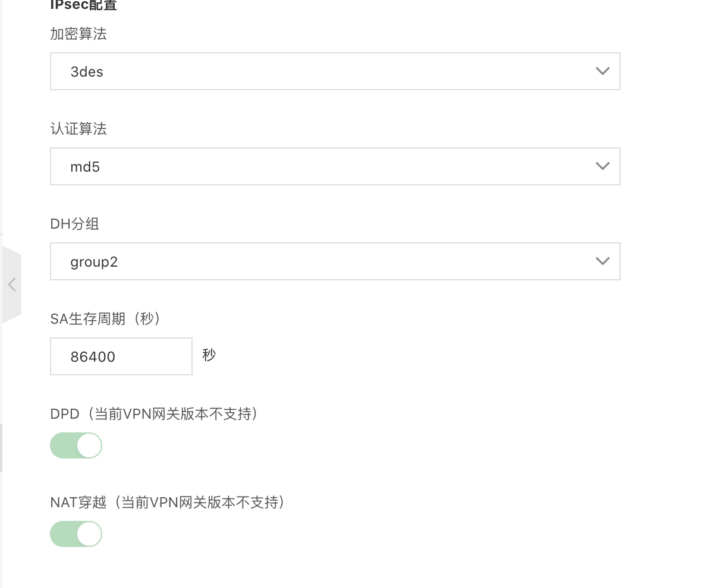The height and width of the screenshot is (588, 724).
Task: Click the selected md5 value text
Action: point(85,167)
